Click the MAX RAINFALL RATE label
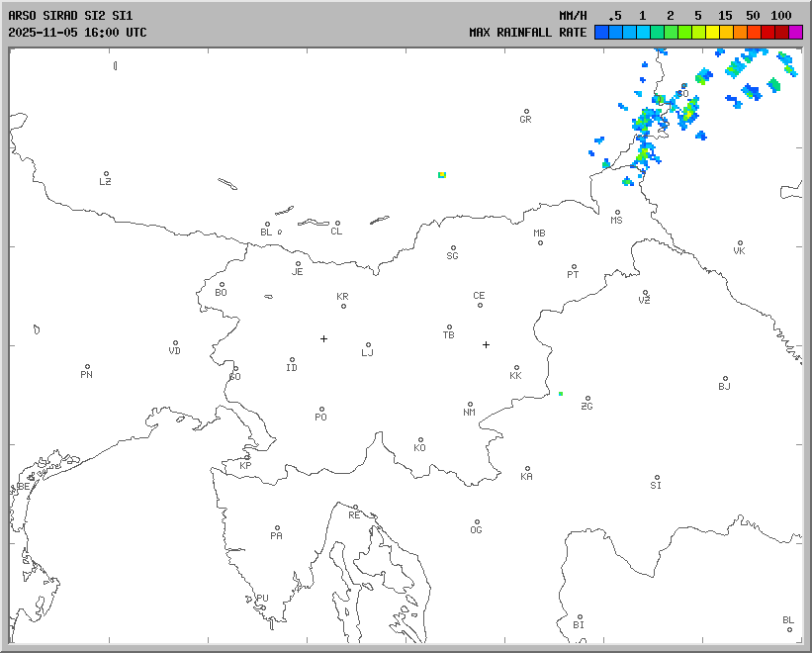The height and width of the screenshot is (653, 812). point(527,33)
